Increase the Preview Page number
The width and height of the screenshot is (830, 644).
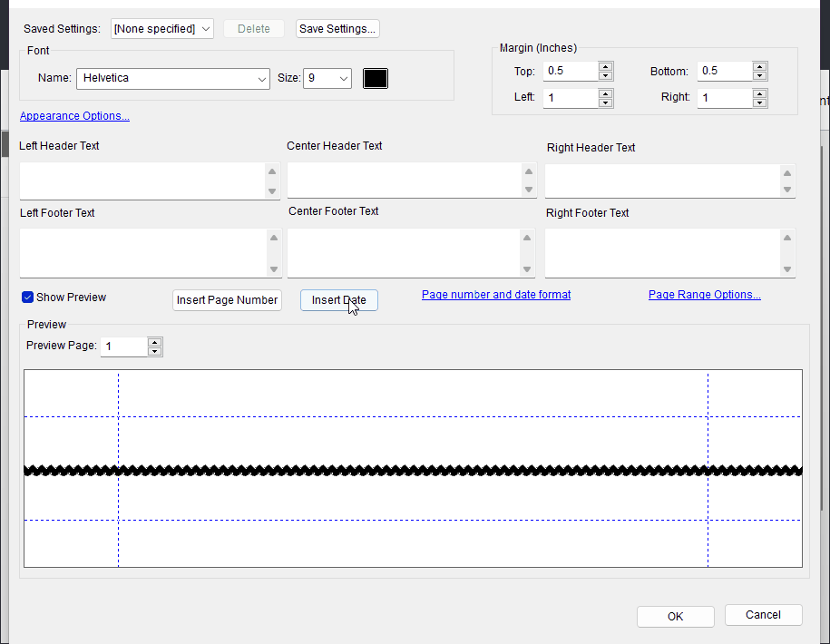pos(154,342)
